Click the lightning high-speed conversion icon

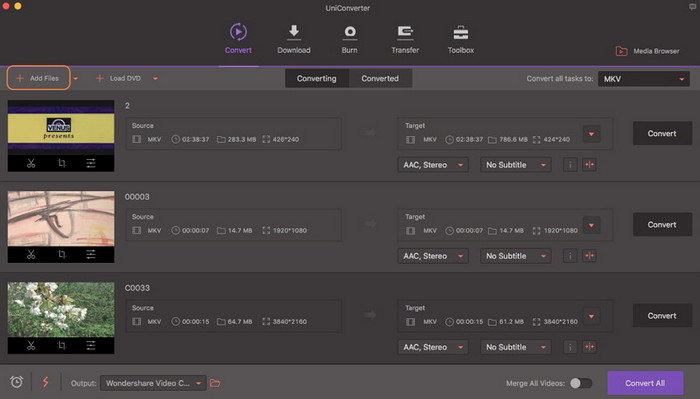click(x=46, y=382)
